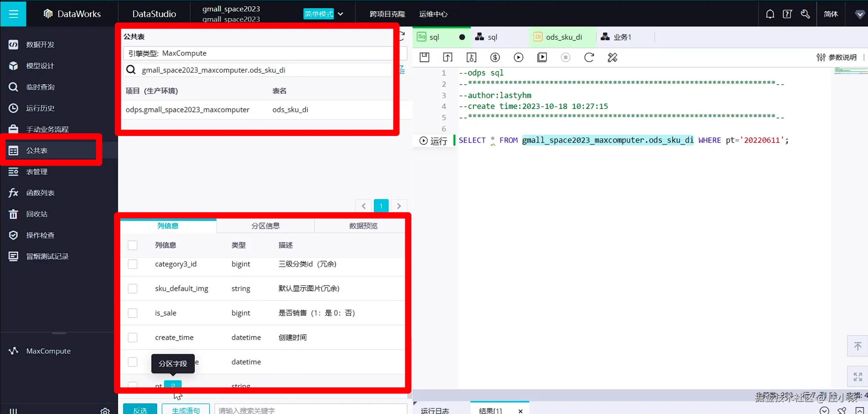
Task: Switch to the 分区信息 tab
Action: 266,226
